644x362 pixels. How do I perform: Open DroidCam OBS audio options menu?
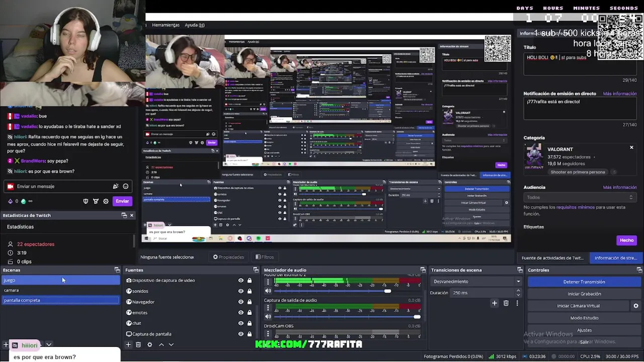[x=268, y=333]
